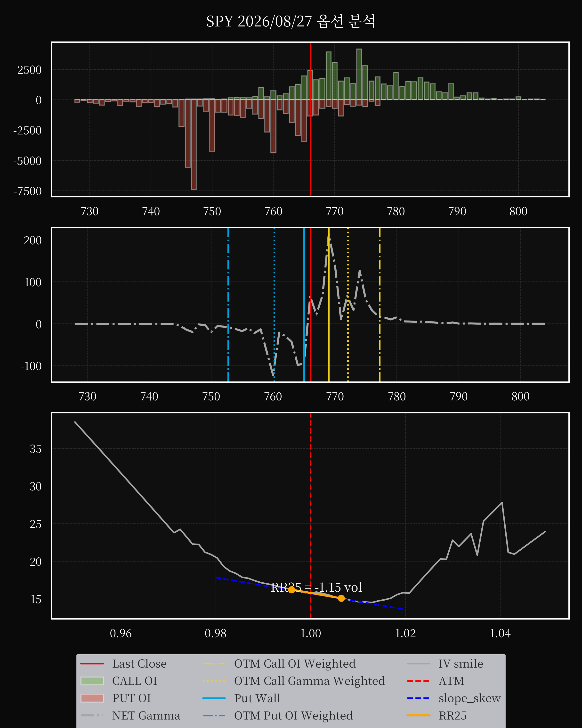The image size is (582, 728).
Task: Click the 1.00 x-axis label in IV chart
Action: click(x=310, y=633)
